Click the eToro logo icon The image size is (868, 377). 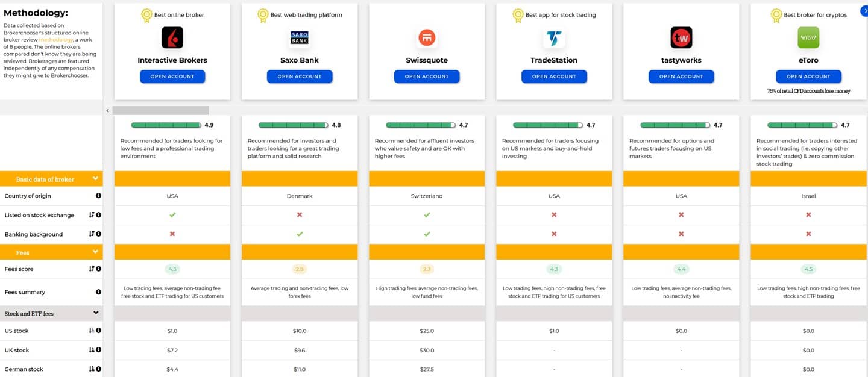pos(808,38)
